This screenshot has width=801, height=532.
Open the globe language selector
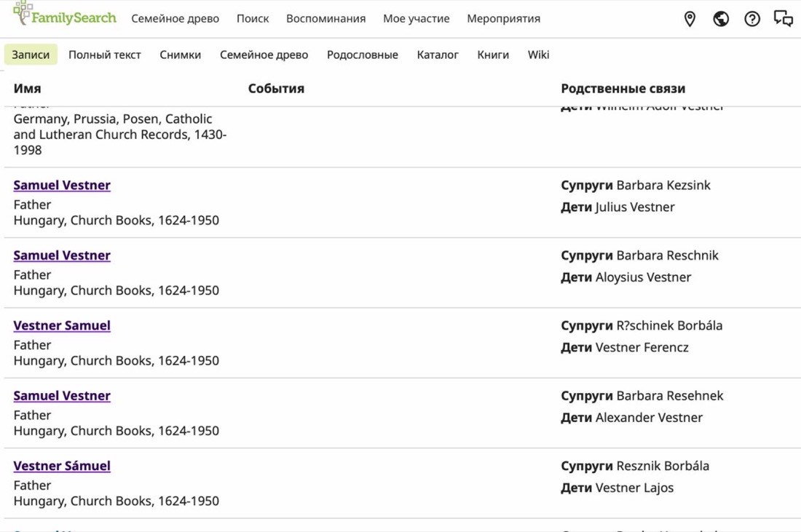coord(721,19)
